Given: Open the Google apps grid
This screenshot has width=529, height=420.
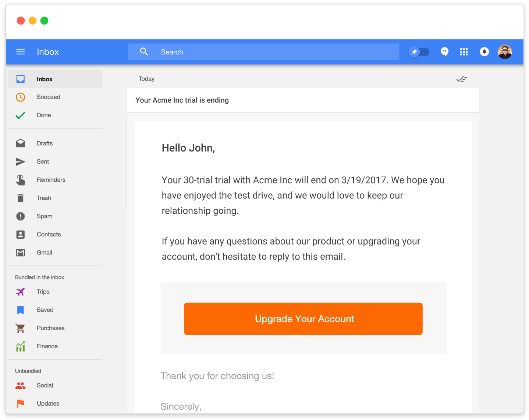Looking at the screenshot, I should (x=464, y=52).
